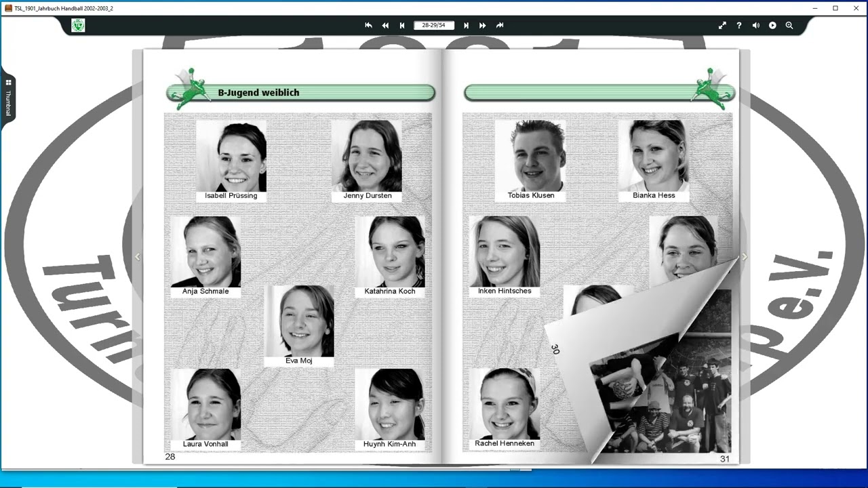Go to the next page via toolbar
Screen dimensions: 868x488
click(x=466, y=25)
